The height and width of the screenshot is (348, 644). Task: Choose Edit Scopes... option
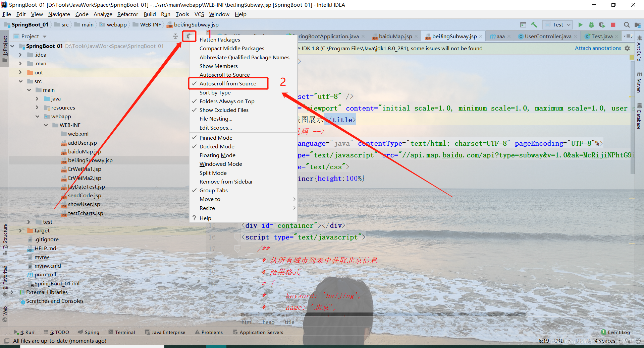[x=243, y=128]
